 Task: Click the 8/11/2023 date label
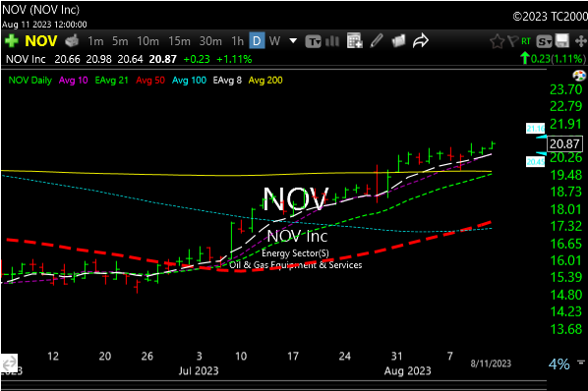pyautogui.click(x=491, y=363)
